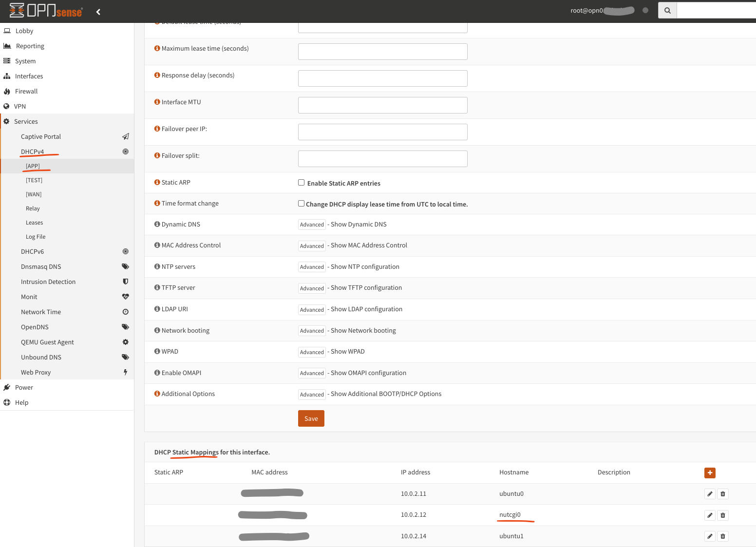Delete the nutcgi0 mapping trash icon
756x547 pixels.
click(x=723, y=515)
